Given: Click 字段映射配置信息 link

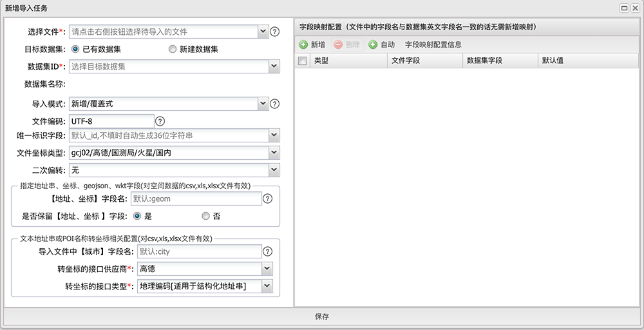Looking at the screenshot, I should coord(433,45).
